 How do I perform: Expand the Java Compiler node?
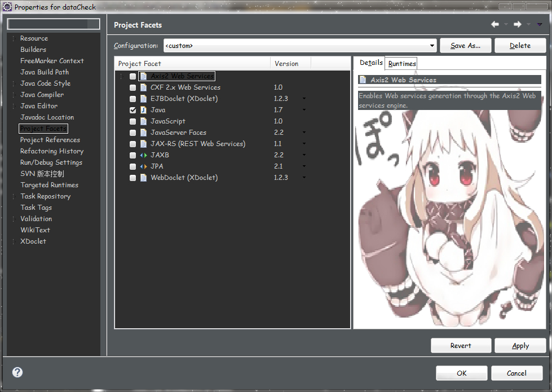[14, 95]
